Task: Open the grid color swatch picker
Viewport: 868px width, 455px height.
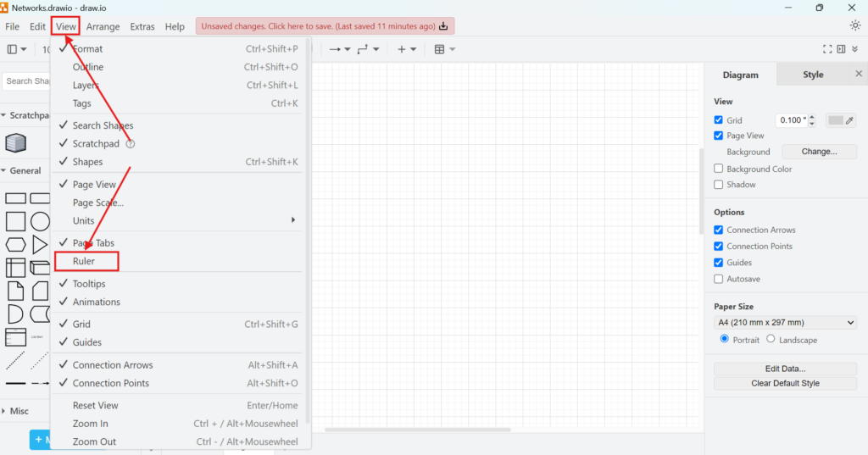Action: (841, 120)
